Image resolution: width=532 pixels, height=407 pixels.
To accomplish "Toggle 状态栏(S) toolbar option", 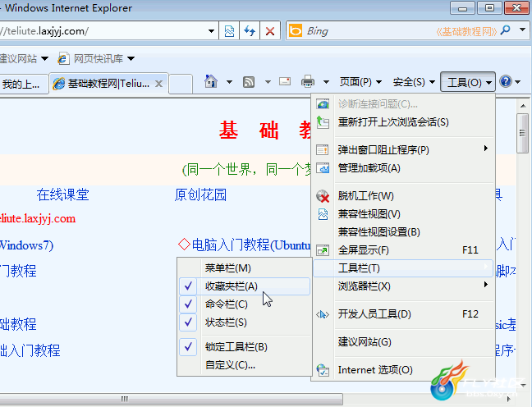I will [x=245, y=322].
